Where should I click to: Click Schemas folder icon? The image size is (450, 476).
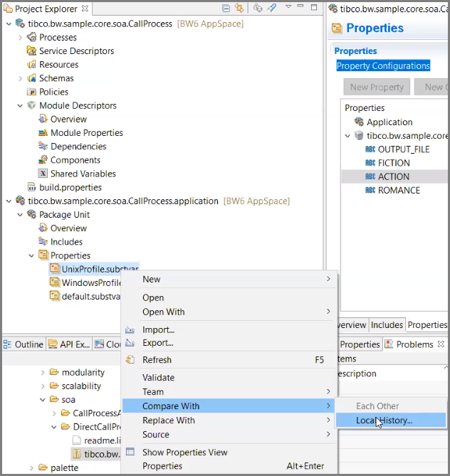point(31,78)
